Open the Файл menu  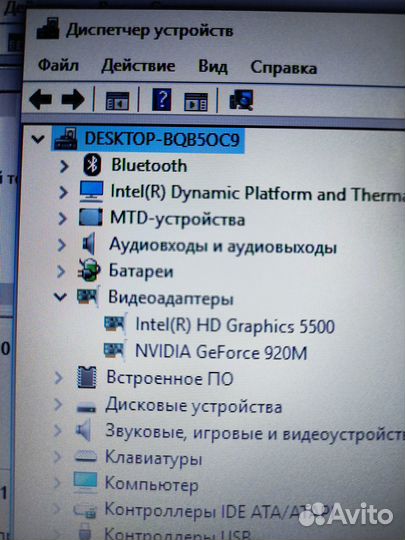click(58, 65)
